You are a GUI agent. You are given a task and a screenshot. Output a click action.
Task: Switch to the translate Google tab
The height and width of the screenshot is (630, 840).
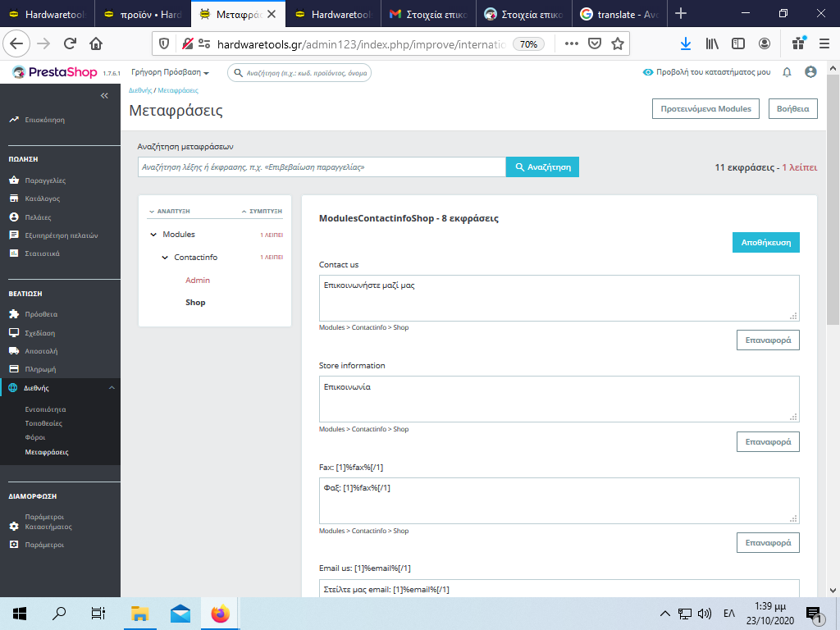coord(619,15)
